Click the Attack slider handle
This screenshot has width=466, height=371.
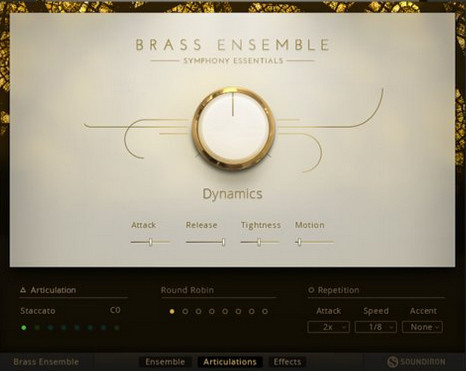pyautogui.click(x=151, y=242)
